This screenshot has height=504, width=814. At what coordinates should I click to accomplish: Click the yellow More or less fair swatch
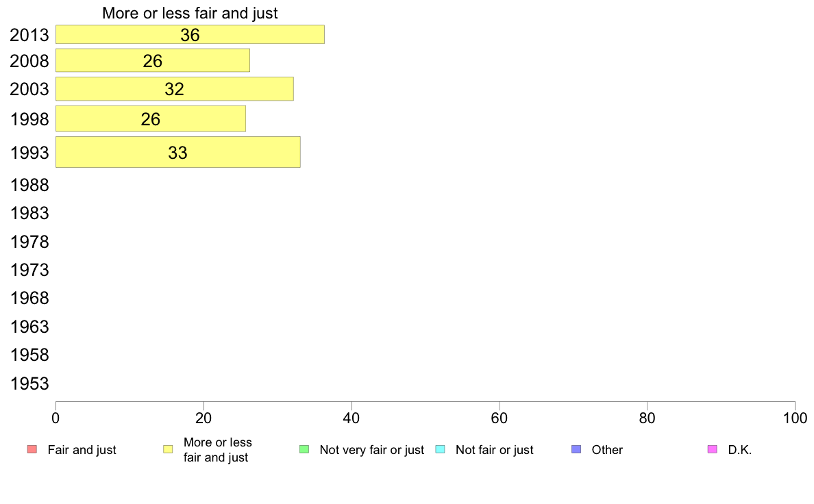(x=168, y=449)
